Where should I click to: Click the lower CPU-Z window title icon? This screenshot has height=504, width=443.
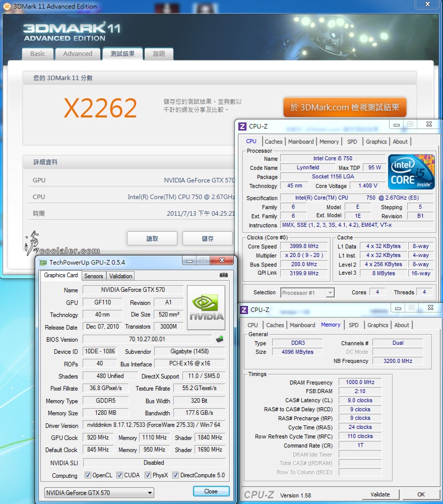244,309
